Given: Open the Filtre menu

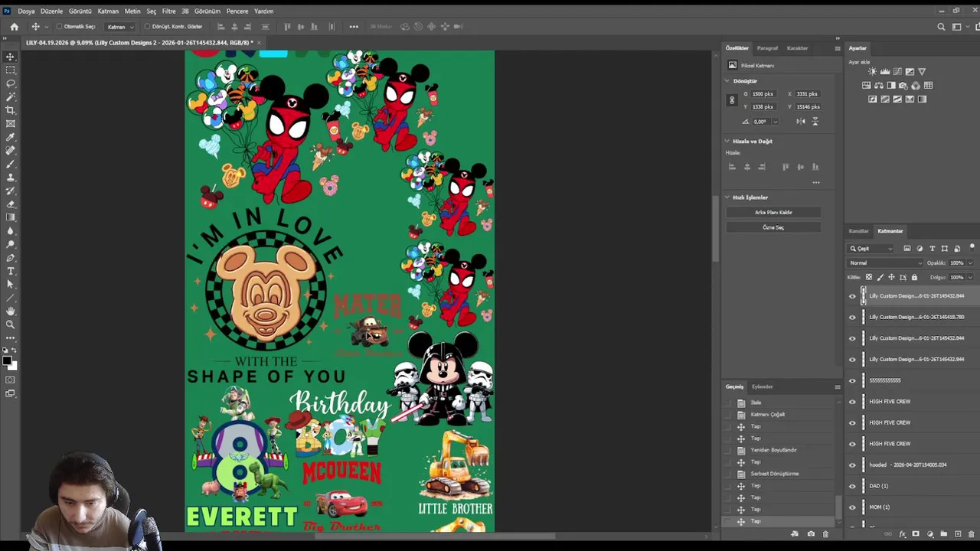Looking at the screenshot, I should [168, 11].
